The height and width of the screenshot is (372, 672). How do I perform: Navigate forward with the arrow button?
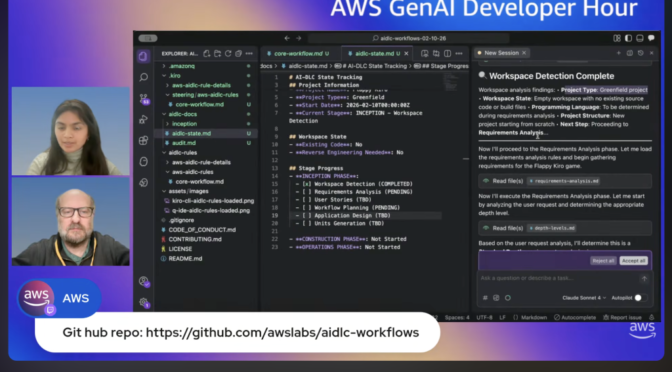(x=299, y=38)
